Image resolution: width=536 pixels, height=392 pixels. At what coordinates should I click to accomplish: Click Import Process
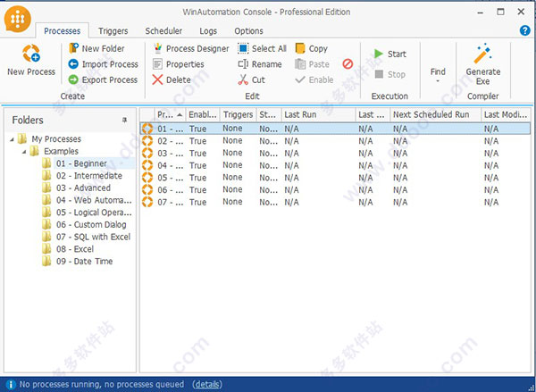pos(104,64)
